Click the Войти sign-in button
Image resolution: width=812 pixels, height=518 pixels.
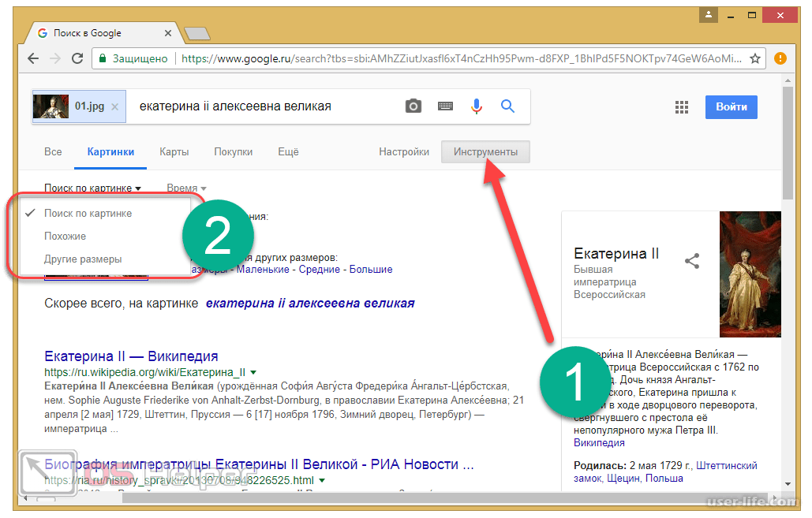[x=732, y=107]
